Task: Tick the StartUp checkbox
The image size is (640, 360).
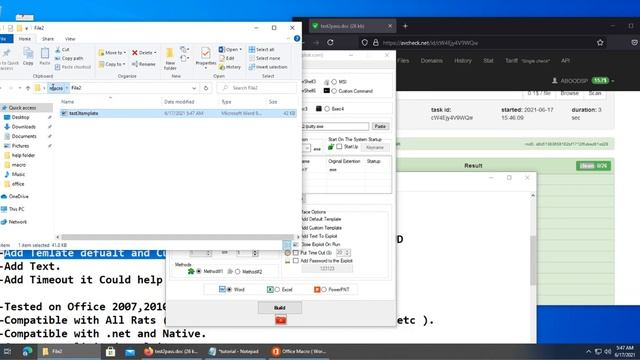Action: [339, 147]
